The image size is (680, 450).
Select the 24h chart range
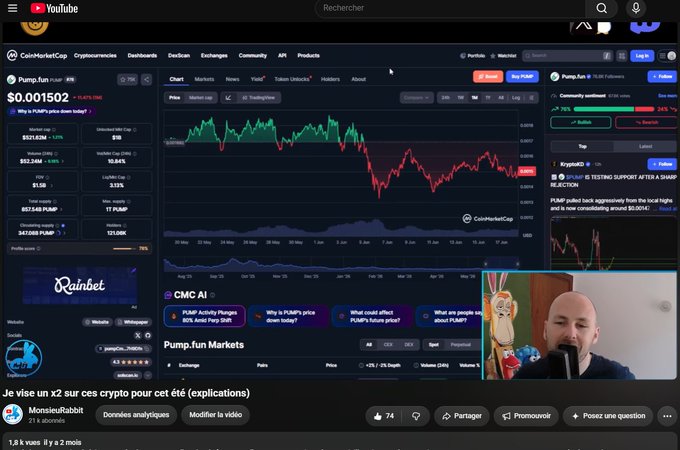tap(445, 98)
